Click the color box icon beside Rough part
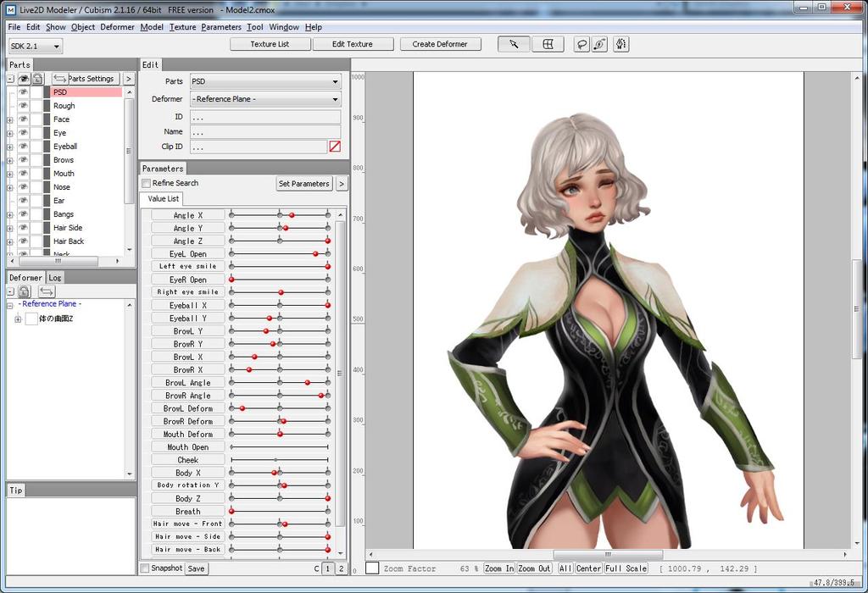 pyautogui.click(x=47, y=106)
